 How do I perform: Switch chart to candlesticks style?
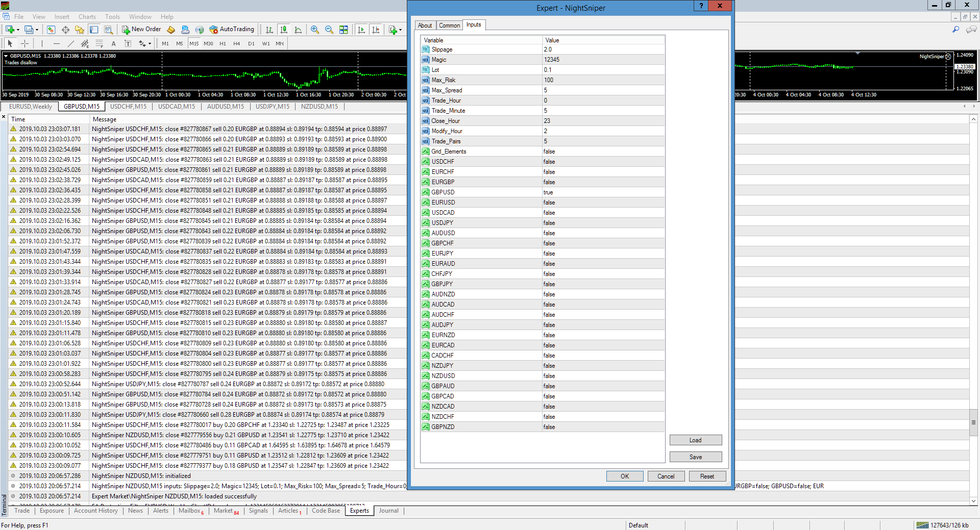[x=284, y=30]
